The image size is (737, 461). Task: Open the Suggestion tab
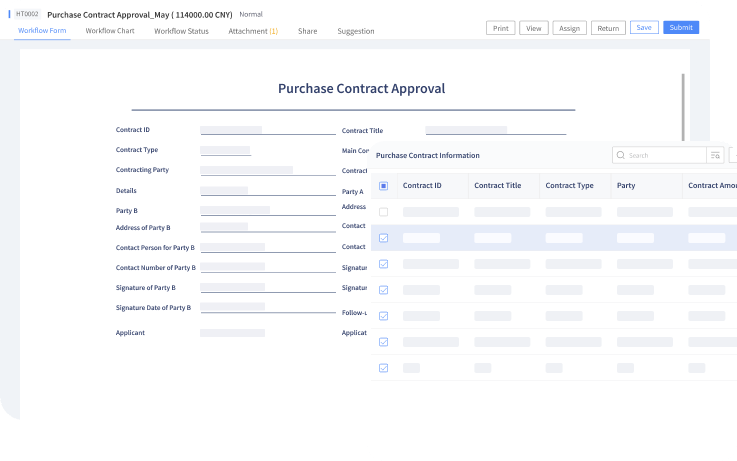tap(356, 31)
